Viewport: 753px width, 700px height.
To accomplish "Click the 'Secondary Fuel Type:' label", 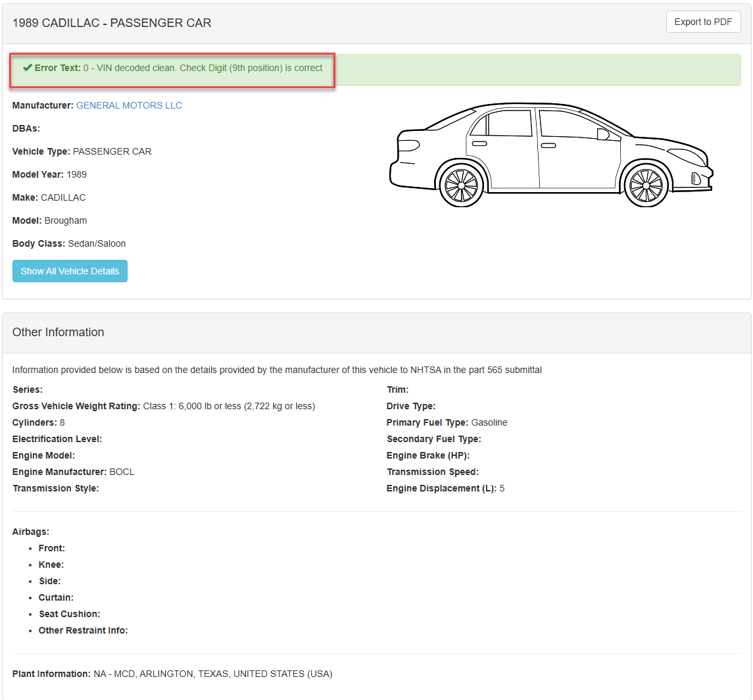I will [x=434, y=439].
